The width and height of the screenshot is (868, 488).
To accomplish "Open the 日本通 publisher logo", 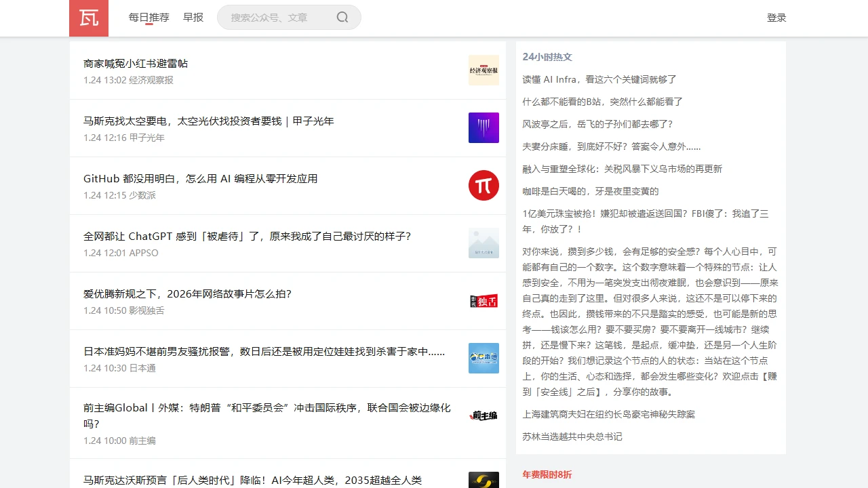I will point(484,358).
